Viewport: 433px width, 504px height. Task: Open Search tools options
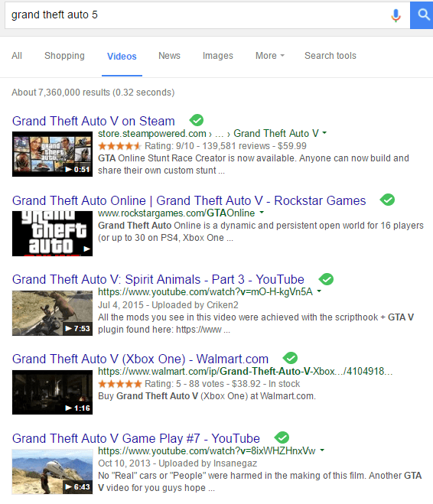[x=330, y=56]
